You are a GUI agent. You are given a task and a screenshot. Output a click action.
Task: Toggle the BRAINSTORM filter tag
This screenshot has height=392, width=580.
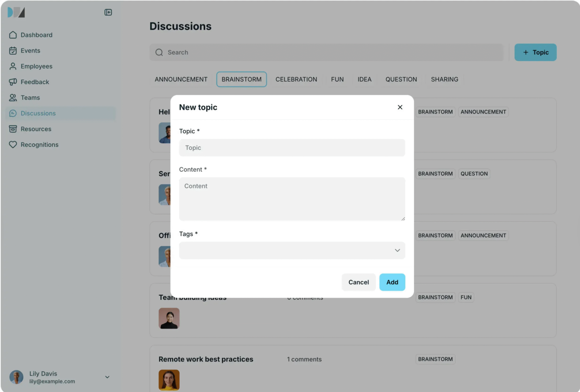(241, 79)
